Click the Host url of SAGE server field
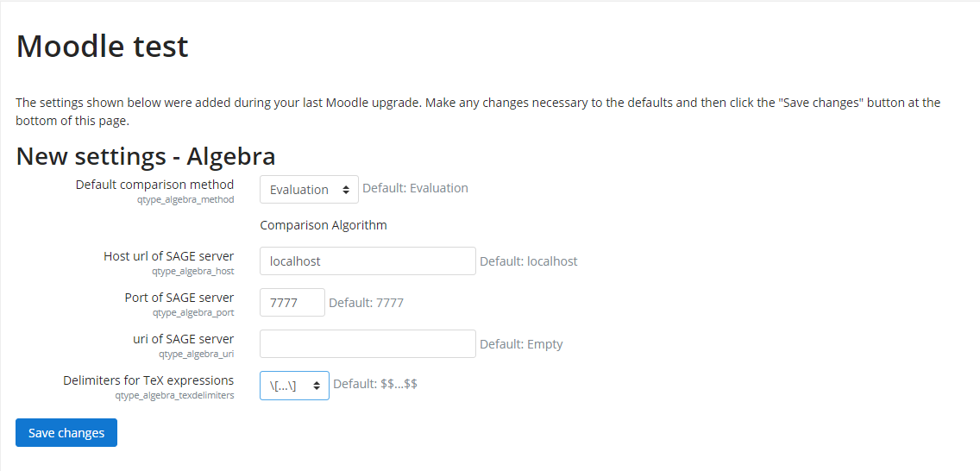 point(367,261)
